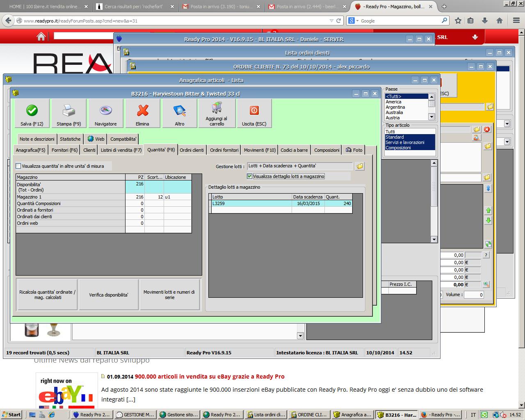This screenshot has height=420, width=525.
Task: Switch to the 'Cerca risultati per: rochefort' browser tab
Action: coord(135,7)
